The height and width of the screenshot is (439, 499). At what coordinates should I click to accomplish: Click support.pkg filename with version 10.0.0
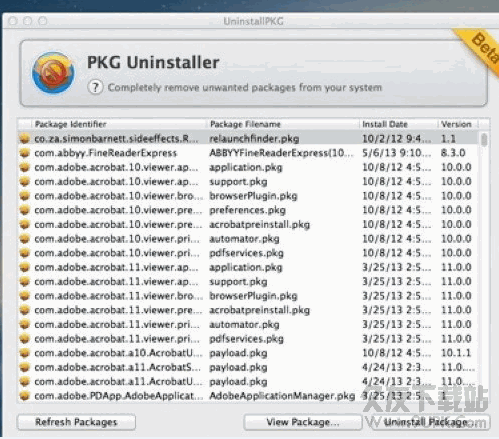[x=238, y=182]
